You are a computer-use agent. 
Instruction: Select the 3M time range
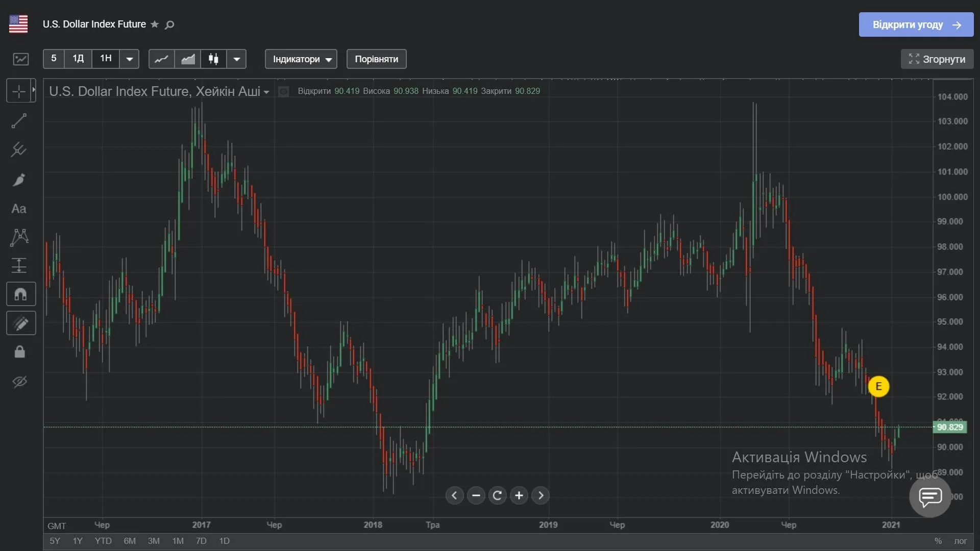(x=154, y=541)
